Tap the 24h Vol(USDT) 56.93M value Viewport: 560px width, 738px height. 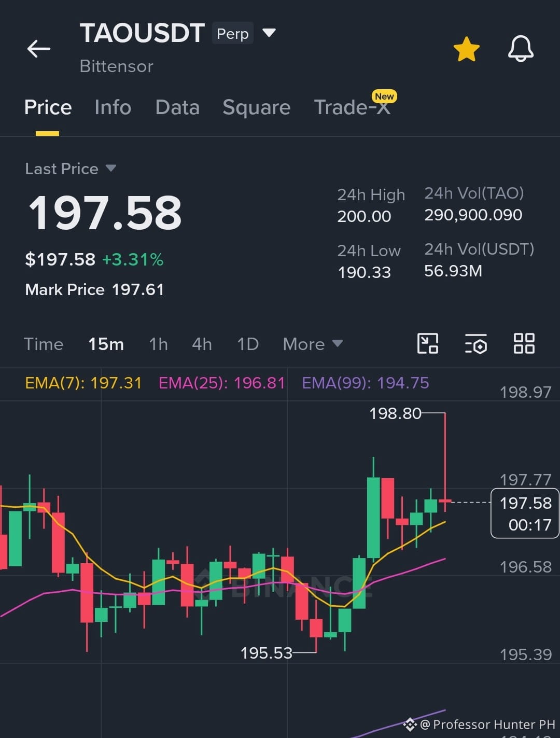pos(453,271)
